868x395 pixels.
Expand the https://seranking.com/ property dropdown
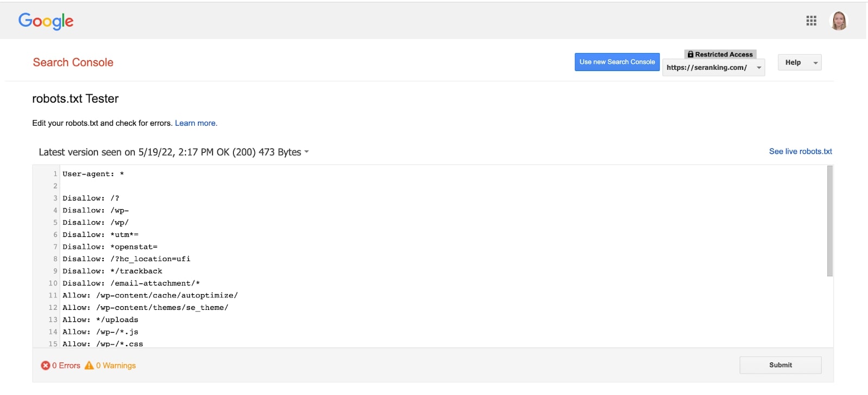coord(713,68)
